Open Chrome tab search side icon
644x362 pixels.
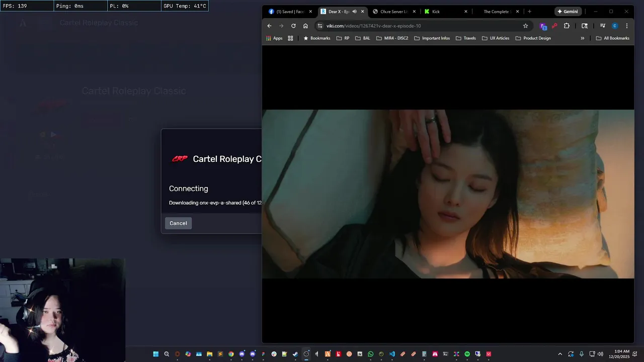[x=585, y=26]
